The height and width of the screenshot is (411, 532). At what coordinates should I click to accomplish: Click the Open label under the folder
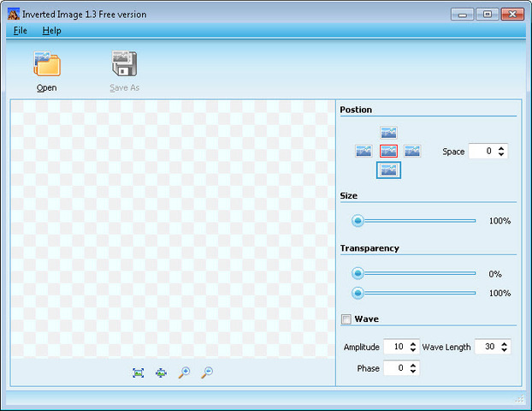47,88
